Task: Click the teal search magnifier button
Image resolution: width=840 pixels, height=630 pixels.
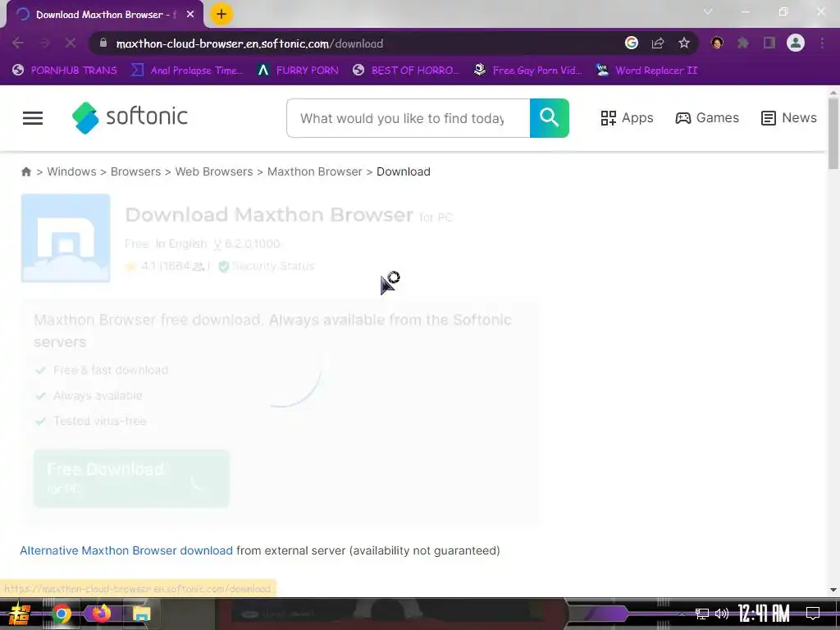Action: point(549,118)
